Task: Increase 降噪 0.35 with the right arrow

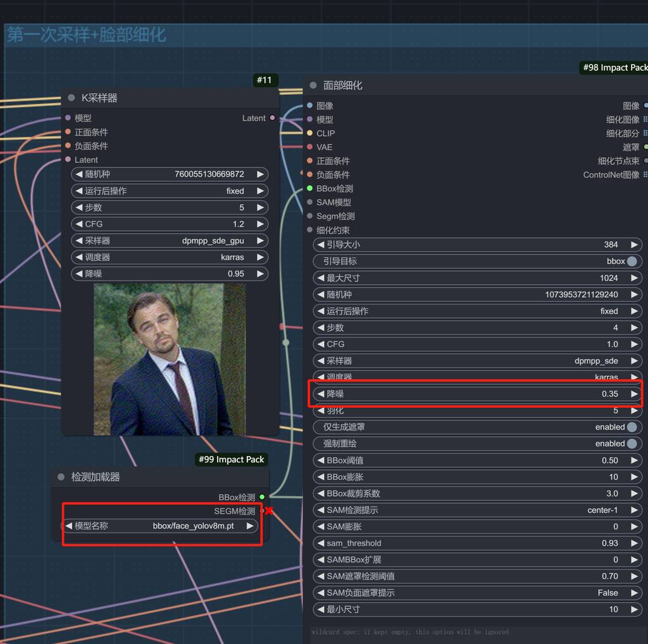Action: [x=633, y=394]
